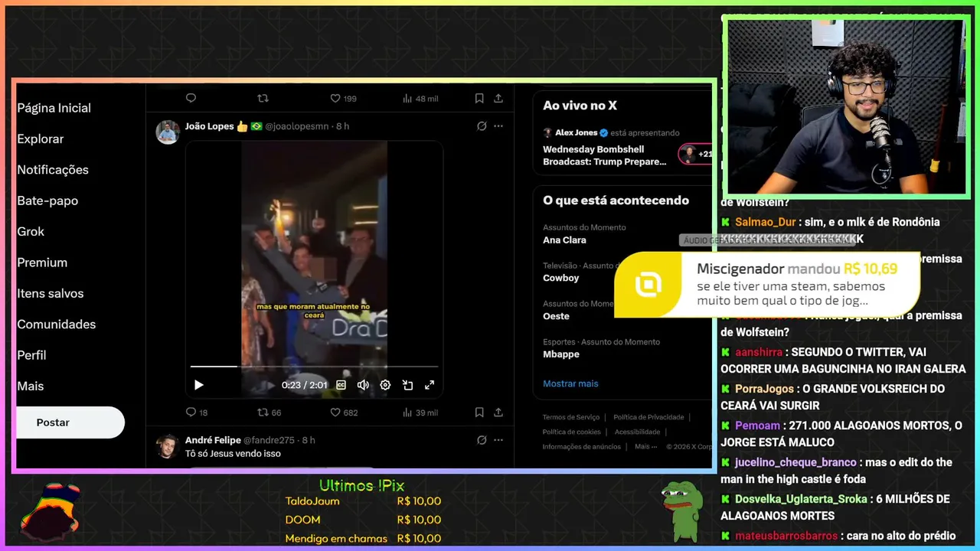Reply to the post with 199 likes

click(191, 98)
